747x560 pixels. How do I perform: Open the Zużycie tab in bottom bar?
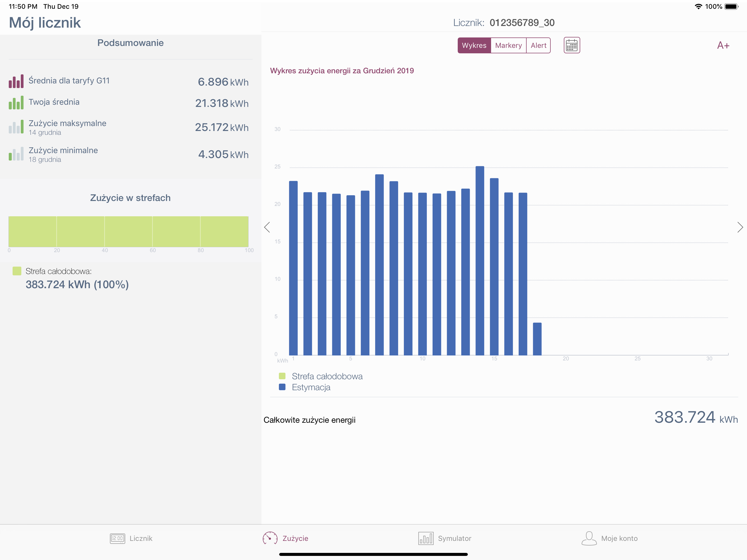(285, 538)
